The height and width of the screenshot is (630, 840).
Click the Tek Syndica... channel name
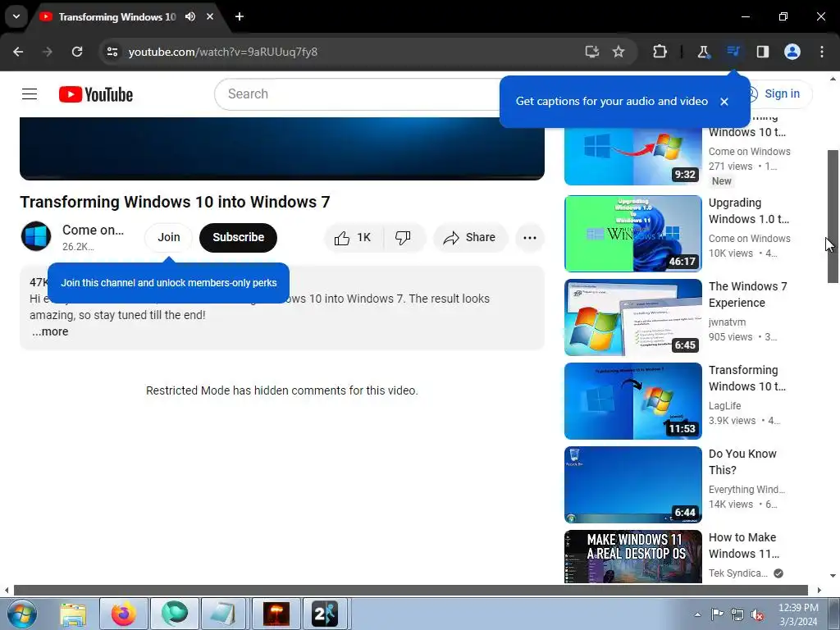tap(737, 573)
